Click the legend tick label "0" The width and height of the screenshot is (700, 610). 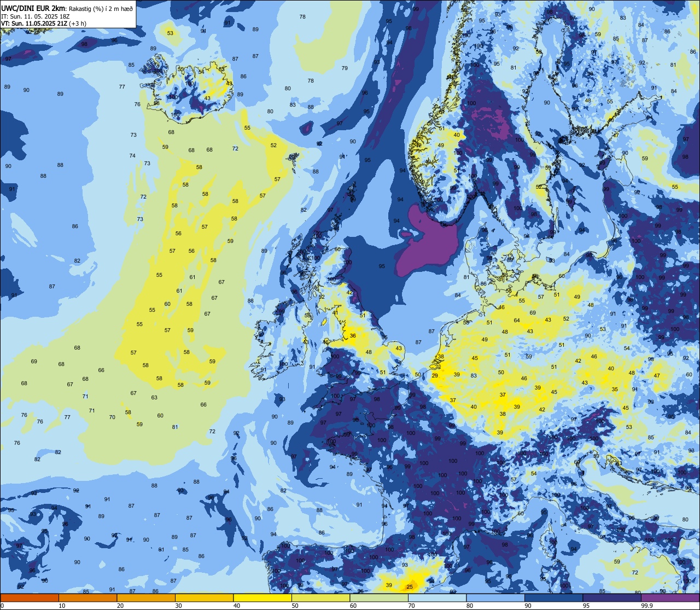pyautogui.click(x=3, y=606)
